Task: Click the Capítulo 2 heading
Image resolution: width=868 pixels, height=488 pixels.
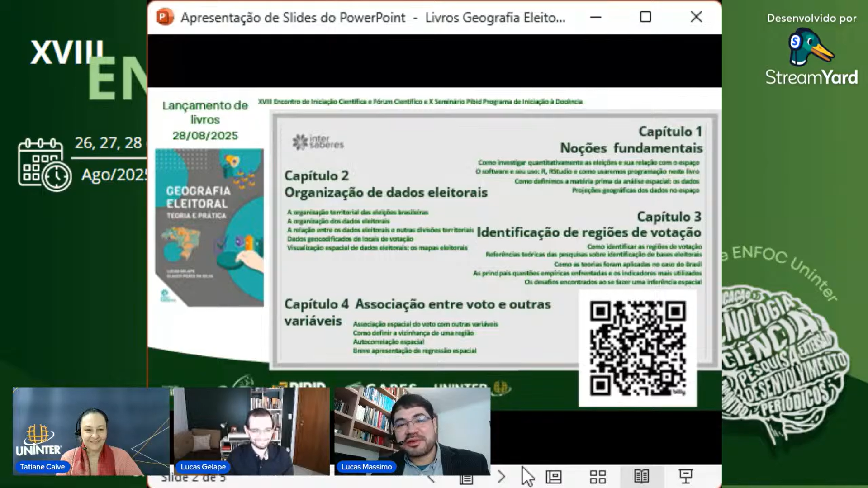Action: [316, 175]
